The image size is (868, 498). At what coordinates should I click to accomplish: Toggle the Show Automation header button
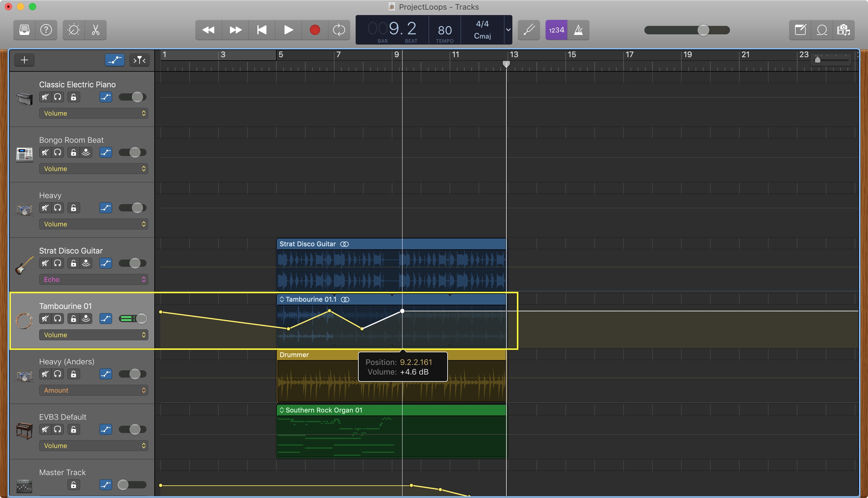(115, 60)
